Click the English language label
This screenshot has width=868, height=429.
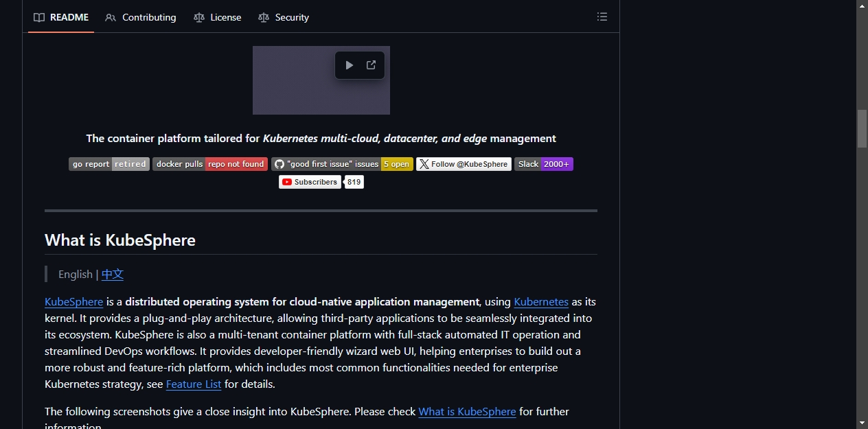[76, 274]
